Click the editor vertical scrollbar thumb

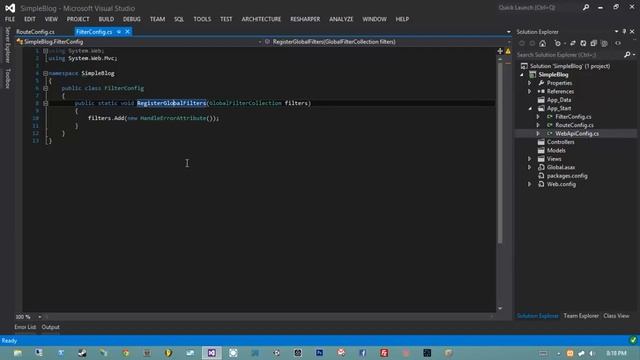point(500,153)
